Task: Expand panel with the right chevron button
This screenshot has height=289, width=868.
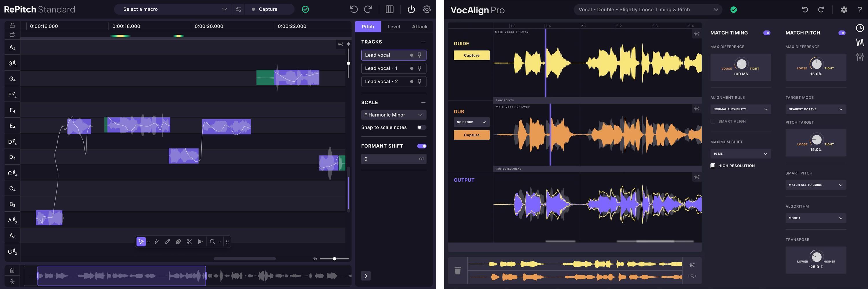Action: [x=366, y=276]
